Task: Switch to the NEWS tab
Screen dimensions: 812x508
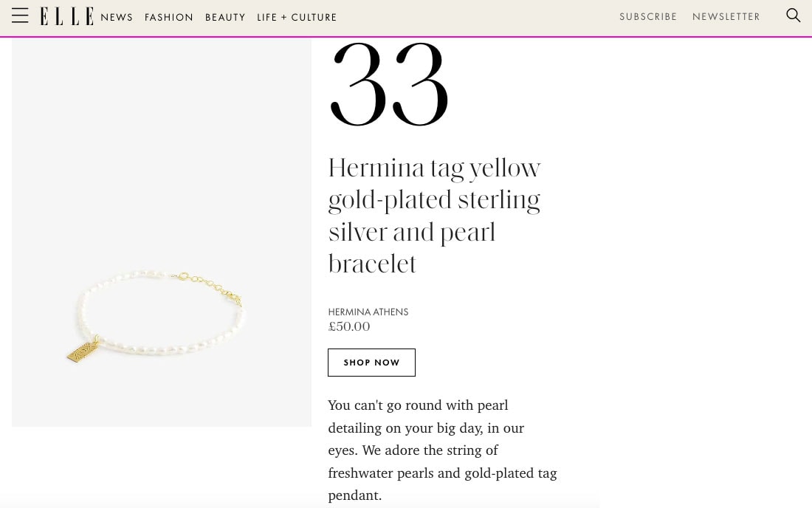Action: tap(117, 17)
